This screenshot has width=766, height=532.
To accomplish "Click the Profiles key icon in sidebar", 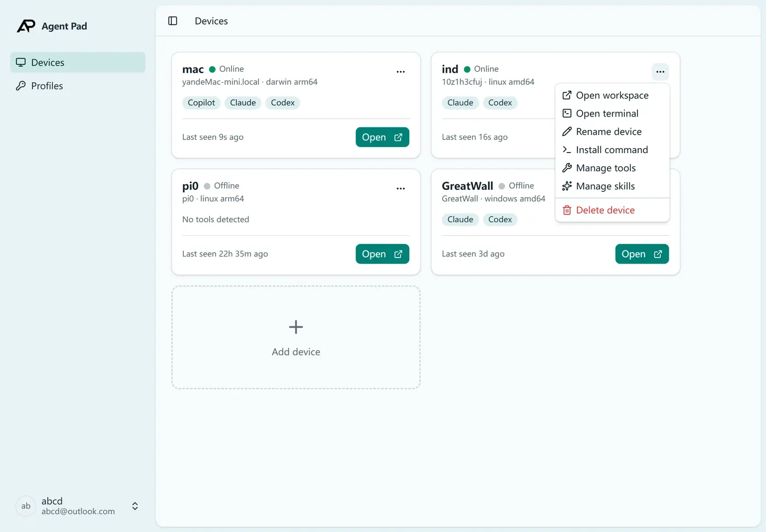I will point(21,86).
